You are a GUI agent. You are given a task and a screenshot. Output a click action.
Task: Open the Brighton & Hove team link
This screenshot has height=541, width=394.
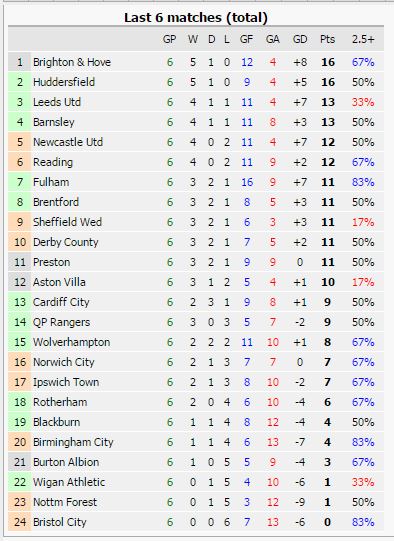click(72, 62)
